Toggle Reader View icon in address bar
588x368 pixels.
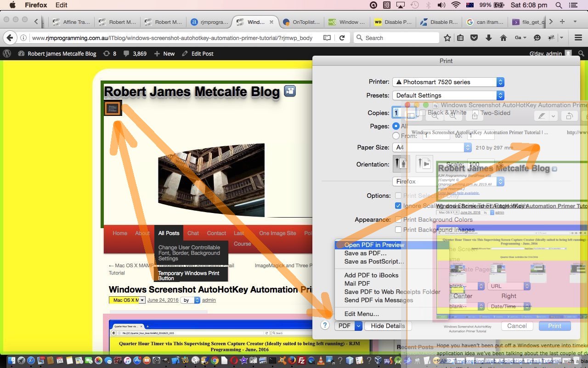pyautogui.click(x=327, y=38)
